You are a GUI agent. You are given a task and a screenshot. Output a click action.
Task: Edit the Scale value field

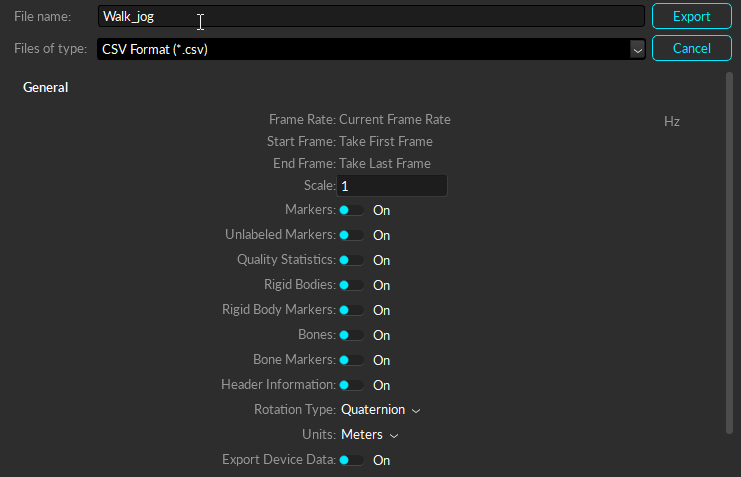[392, 186]
